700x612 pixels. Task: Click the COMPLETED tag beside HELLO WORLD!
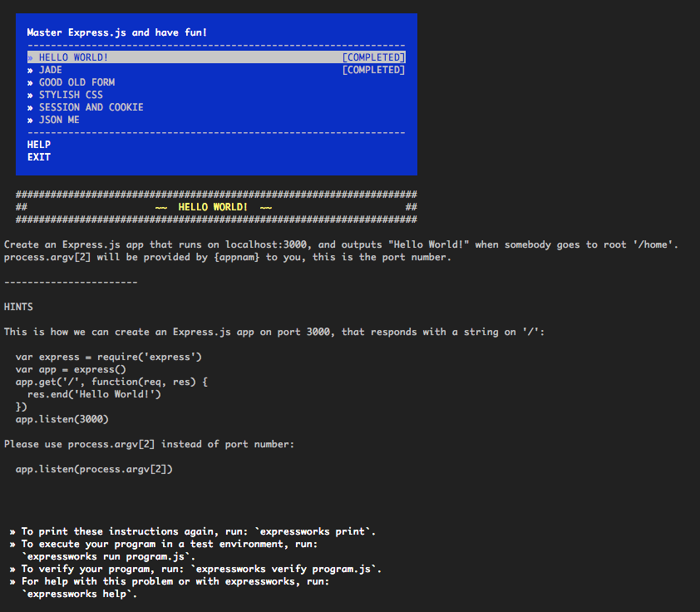tap(373, 57)
